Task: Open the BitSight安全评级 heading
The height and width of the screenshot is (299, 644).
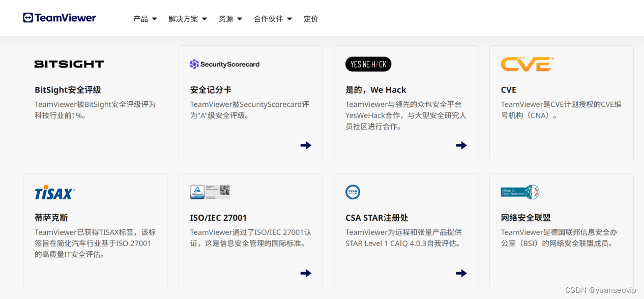Action: pyautogui.click(x=68, y=90)
